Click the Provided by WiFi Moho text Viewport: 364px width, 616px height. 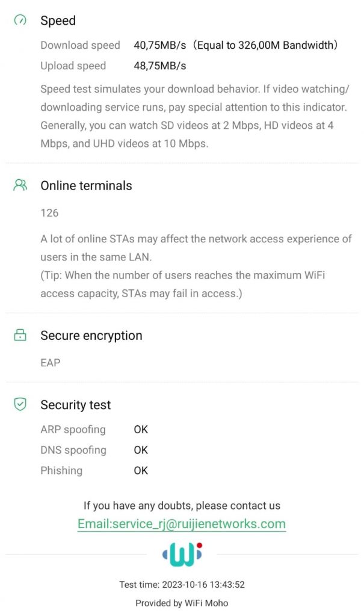pos(182,603)
